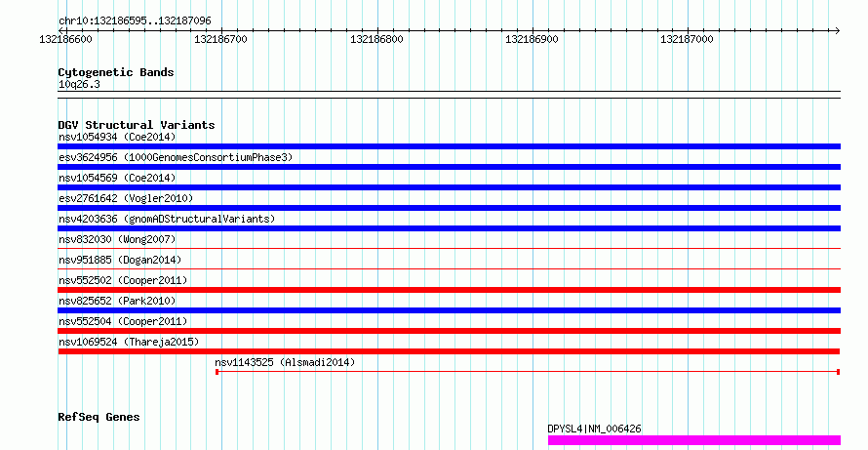Image resolution: width=868 pixels, height=450 pixels.
Task: Click ruler position 132186800
Action: 377,39
